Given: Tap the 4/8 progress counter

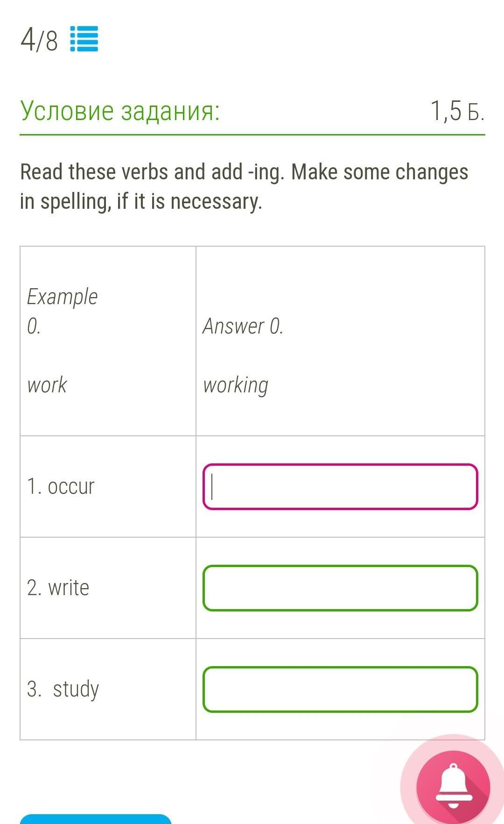Looking at the screenshot, I should point(39,40).
